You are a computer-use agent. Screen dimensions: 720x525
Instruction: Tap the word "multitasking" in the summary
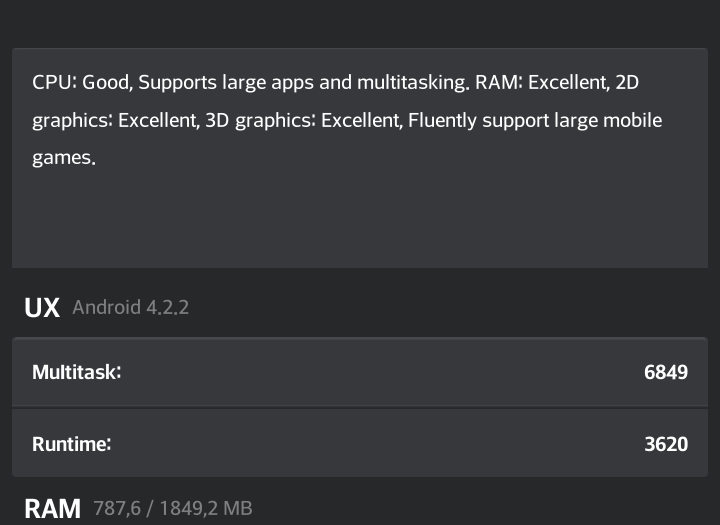[412, 82]
